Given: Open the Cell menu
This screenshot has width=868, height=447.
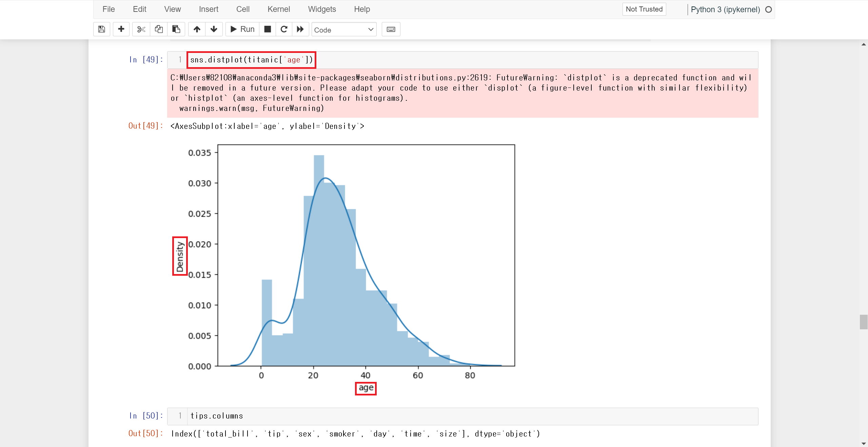Looking at the screenshot, I should [243, 9].
